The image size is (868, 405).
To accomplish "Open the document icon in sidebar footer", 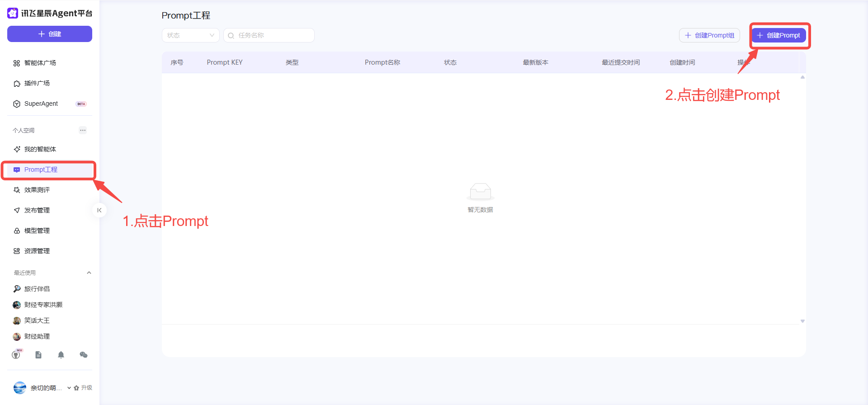I will click(38, 355).
